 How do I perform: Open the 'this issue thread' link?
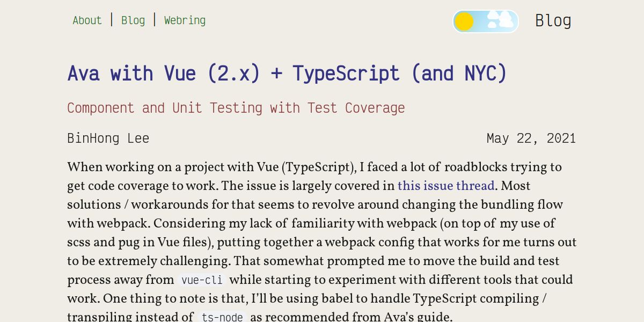446,186
